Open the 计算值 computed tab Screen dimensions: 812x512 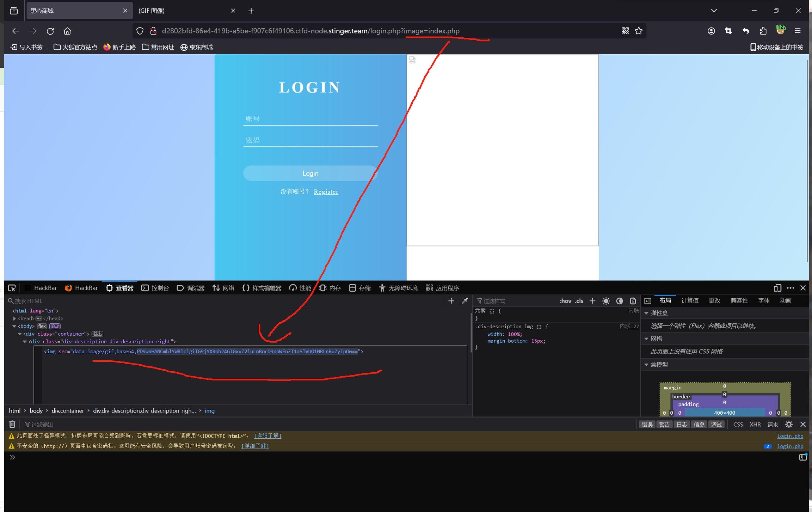tap(690, 300)
